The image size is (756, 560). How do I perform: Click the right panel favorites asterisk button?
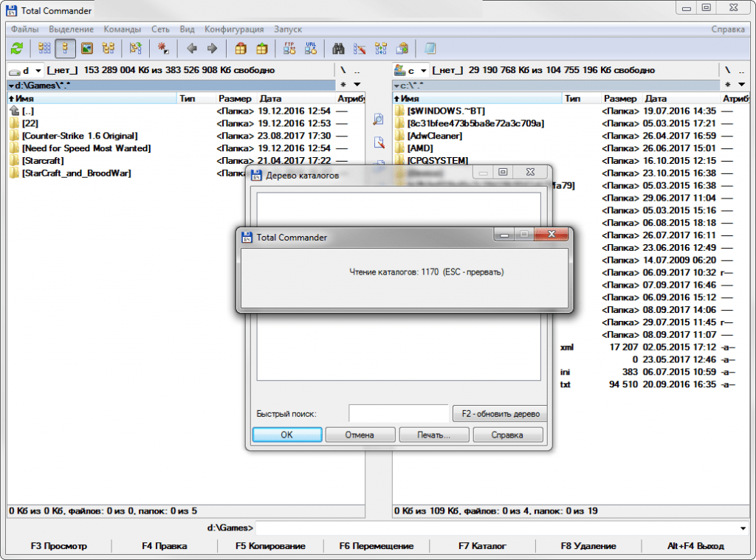pyautogui.click(x=728, y=86)
